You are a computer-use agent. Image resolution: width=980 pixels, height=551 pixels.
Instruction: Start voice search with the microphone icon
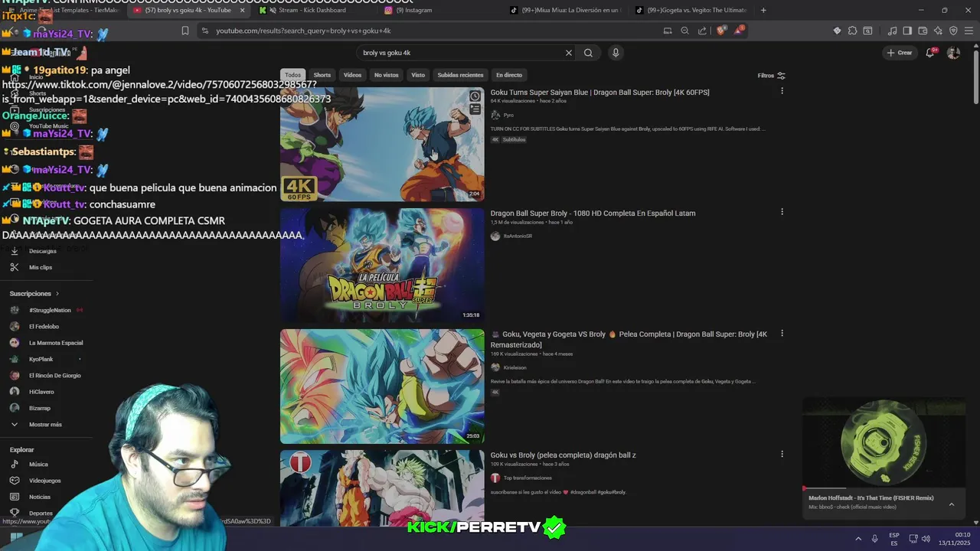[616, 53]
